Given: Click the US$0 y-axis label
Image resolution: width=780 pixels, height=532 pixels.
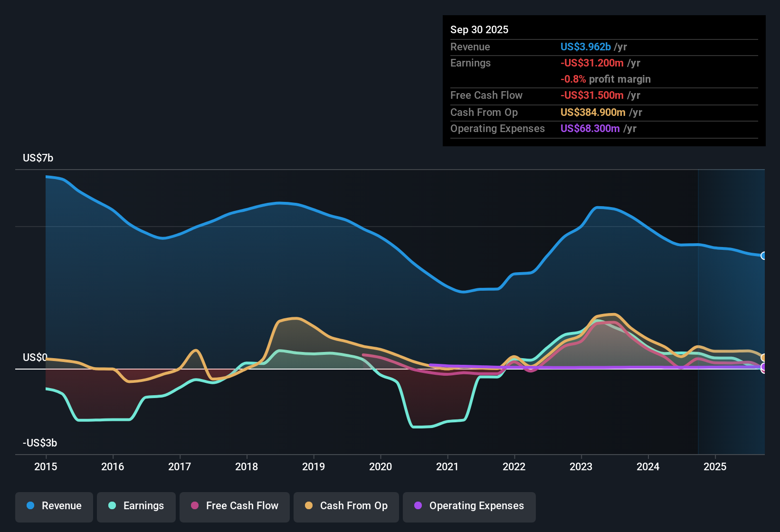Looking at the screenshot, I should coord(35,357).
